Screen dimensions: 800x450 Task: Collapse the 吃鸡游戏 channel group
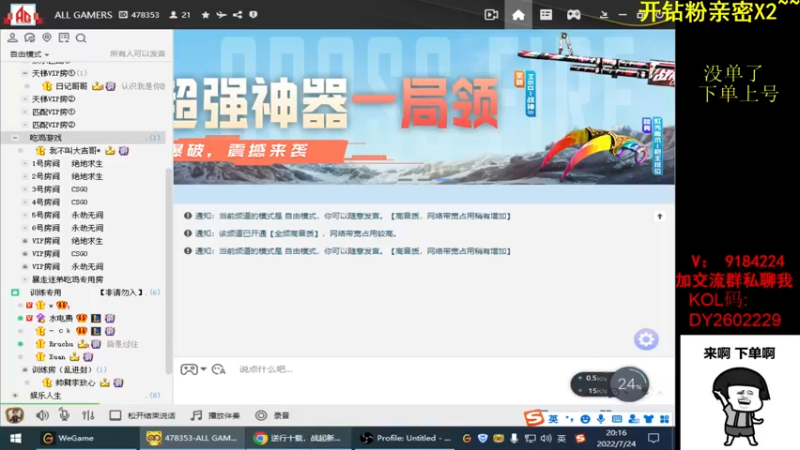(x=15, y=138)
